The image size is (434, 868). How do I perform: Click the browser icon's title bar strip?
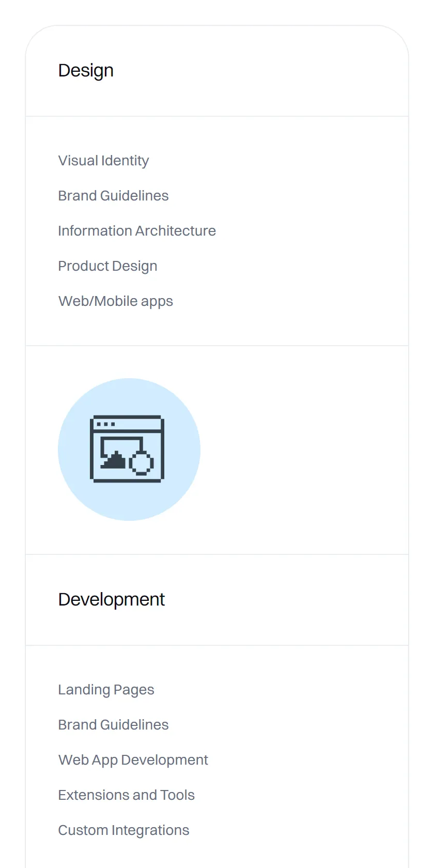tap(127, 424)
